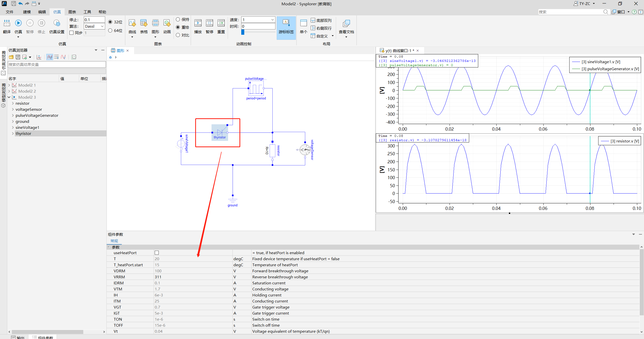Open the help question mark icon

tap(634, 12)
